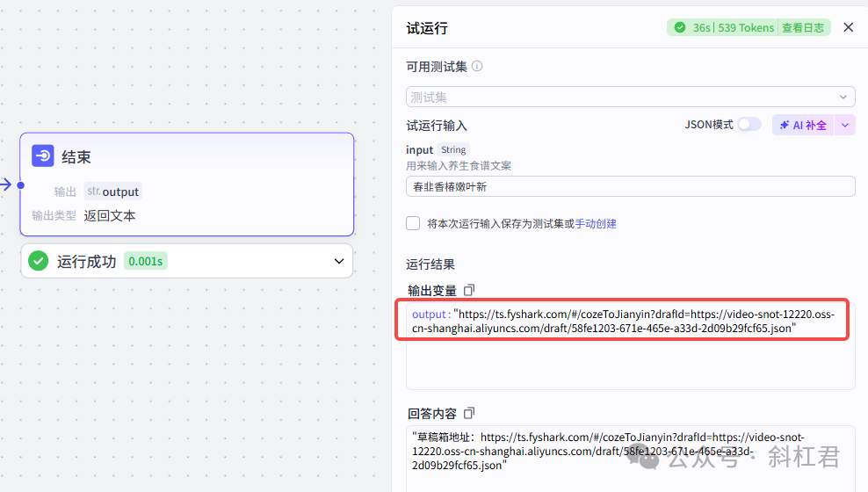The image size is (868, 492).
Task: Click the 0.001s duration badge
Action: coord(146,261)
